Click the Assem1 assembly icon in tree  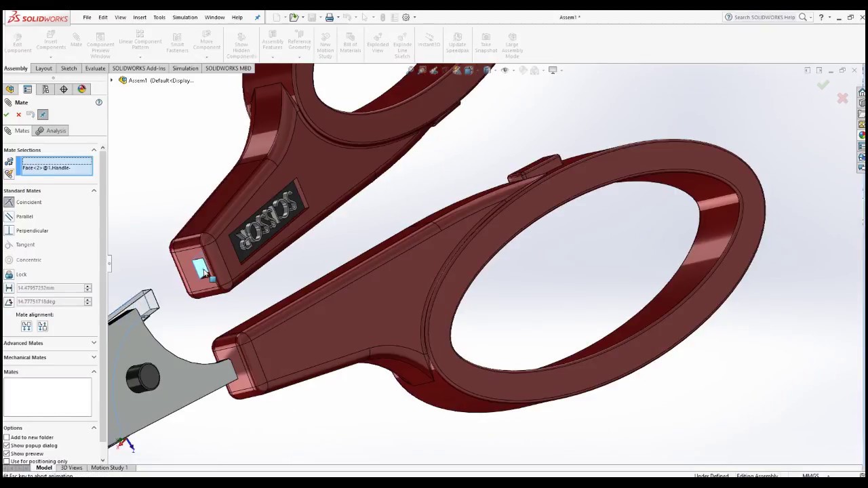(x=123, y=81)
